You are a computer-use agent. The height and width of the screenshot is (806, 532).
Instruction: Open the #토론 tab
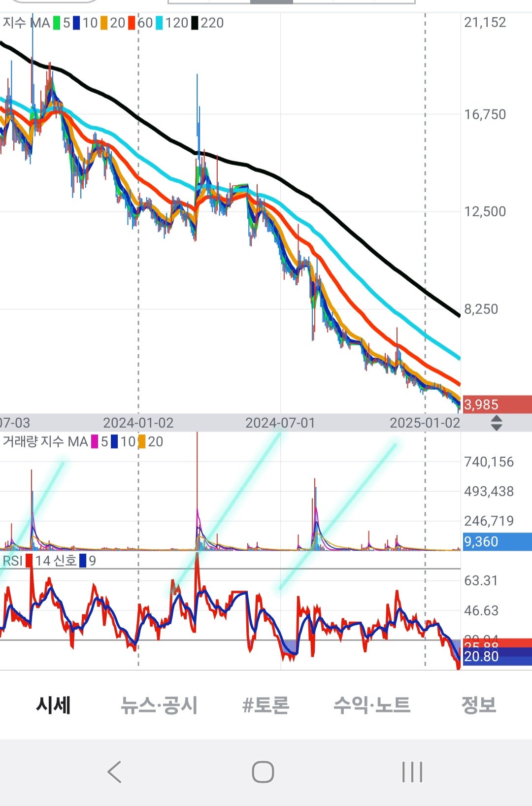pyautogui.click(x=266, y=705)
